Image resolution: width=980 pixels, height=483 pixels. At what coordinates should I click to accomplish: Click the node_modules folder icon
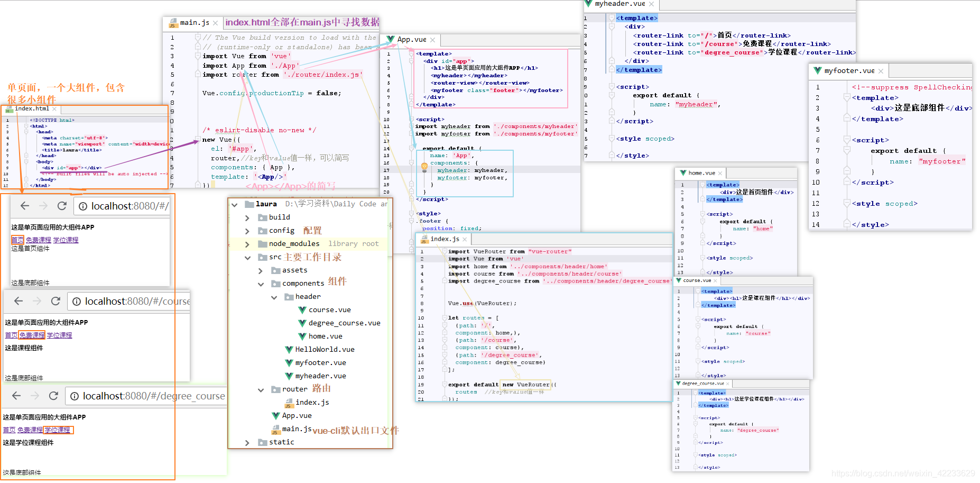(262, 244)
